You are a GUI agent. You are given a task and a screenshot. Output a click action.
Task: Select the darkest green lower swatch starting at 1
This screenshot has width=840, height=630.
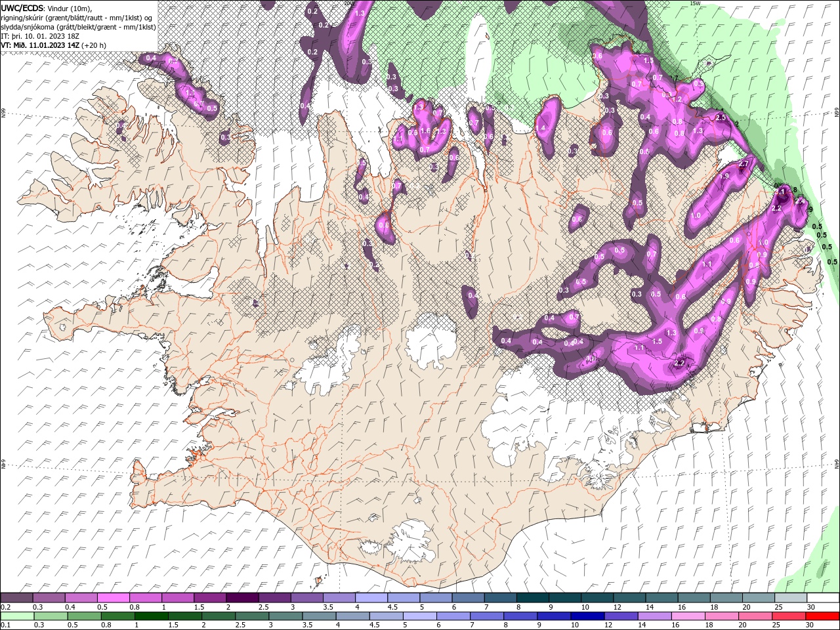pos(151,616)
